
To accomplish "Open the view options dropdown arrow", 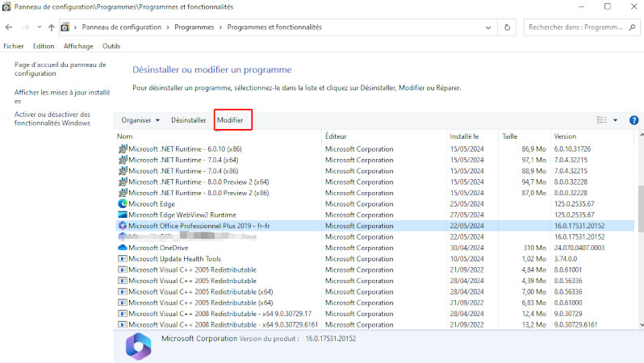I will pyautogui.click(x=615, y=120).
